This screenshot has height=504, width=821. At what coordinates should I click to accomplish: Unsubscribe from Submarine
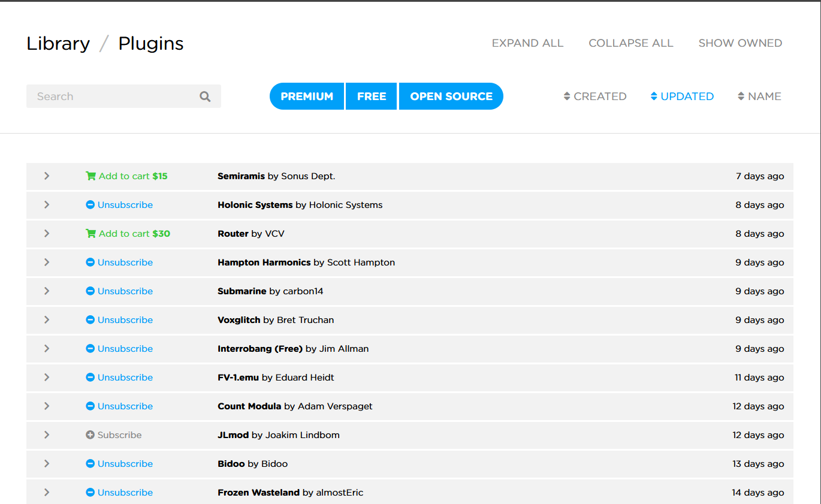[x=119, y=291]
